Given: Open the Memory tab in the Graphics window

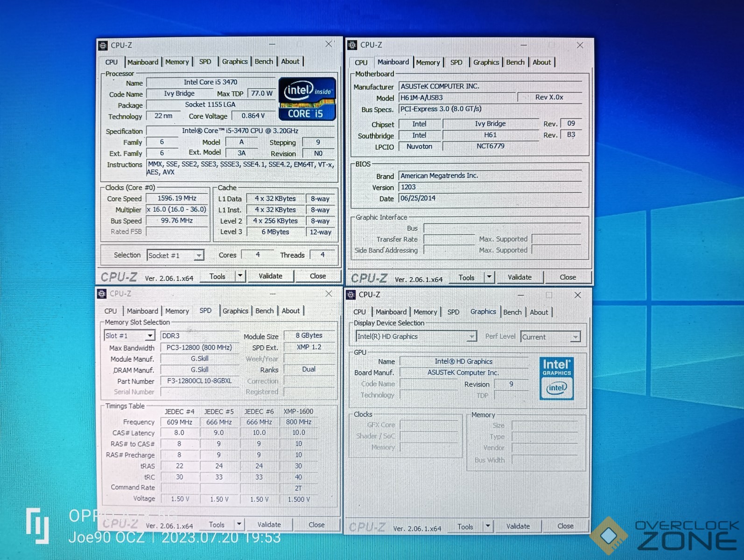Looking at the screenshot, I should [x=425, y=312].
